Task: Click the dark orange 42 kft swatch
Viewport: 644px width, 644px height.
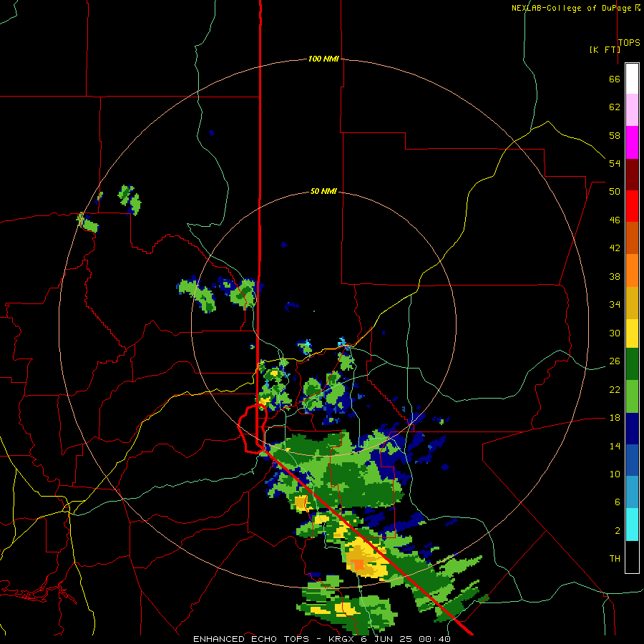Action: click(x=632, y=238)
